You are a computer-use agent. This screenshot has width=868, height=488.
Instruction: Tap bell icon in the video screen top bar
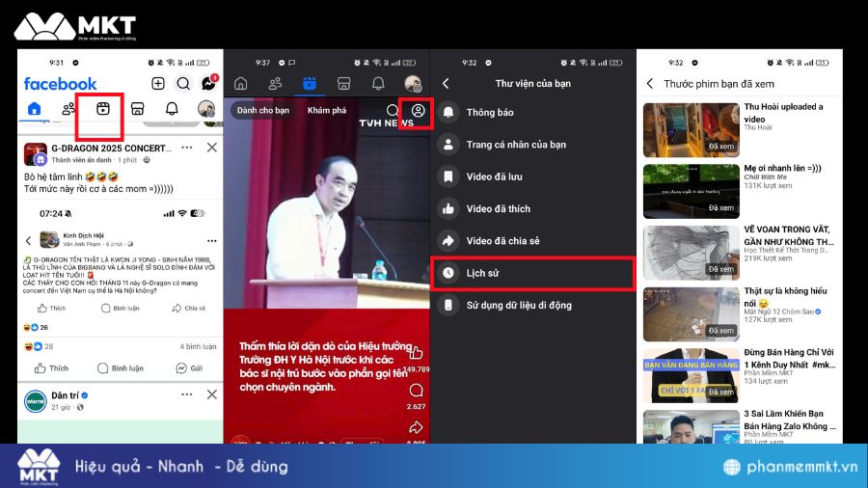(378, 84)
